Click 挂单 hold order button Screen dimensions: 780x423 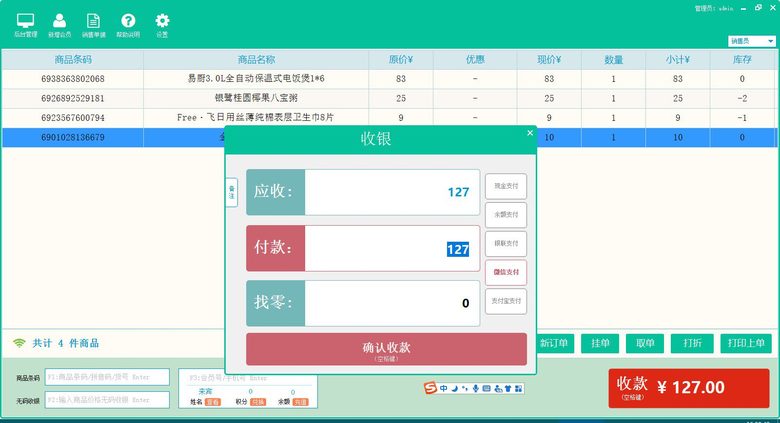click(600, 343)
